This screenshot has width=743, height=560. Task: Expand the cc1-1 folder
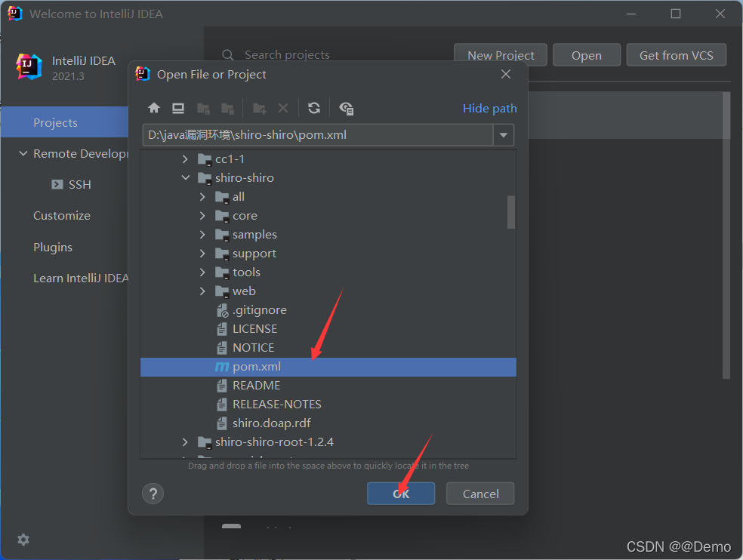(185, 159)
